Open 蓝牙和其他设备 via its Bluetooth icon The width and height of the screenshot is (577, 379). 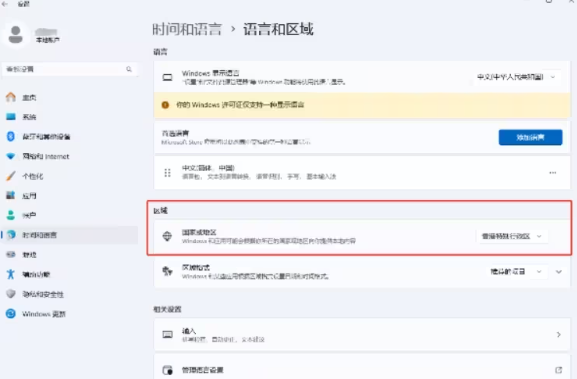pyautogui.click(x=11, y=137)
